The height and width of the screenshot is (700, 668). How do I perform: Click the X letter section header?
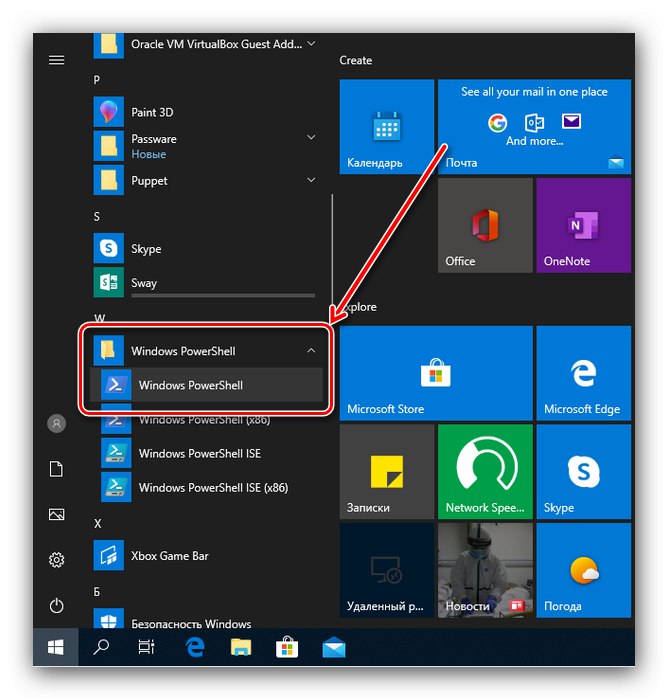point(97,524)
